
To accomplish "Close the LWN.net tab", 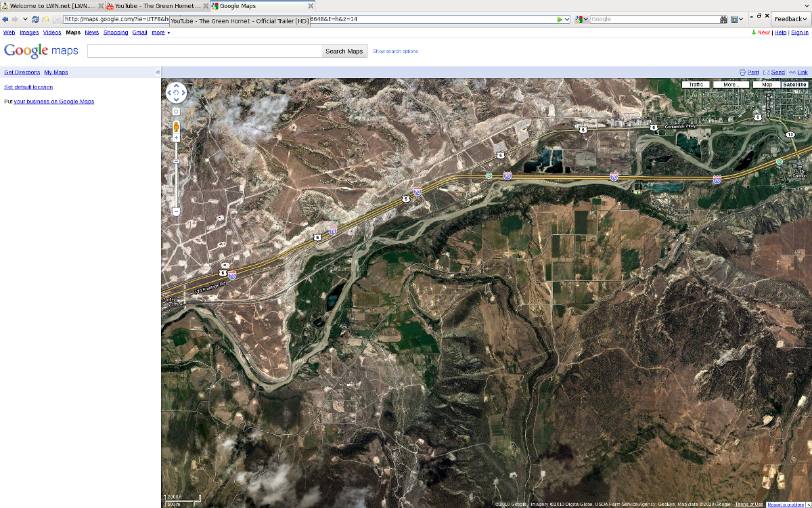I will tap(101, 5).
